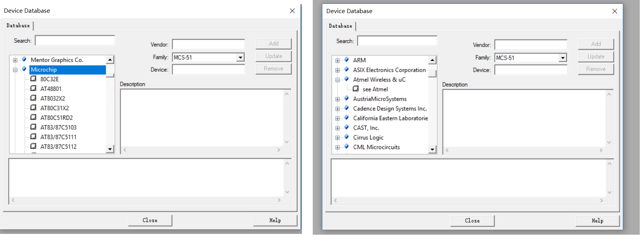Image resolution: width=644 pixels, height=242 pixels.
Task: Click the vendor icon beside Microchip
Action: pyautogui.click(x=24, y=69)
